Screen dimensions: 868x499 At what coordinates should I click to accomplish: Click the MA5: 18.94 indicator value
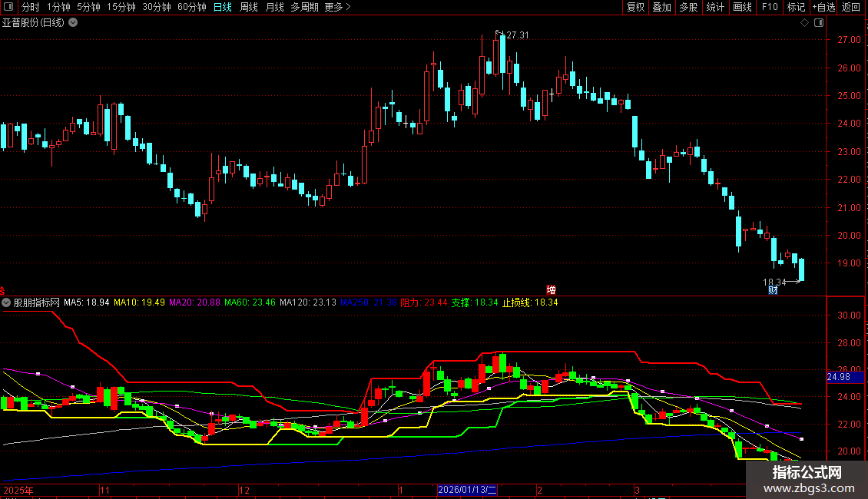86,302
